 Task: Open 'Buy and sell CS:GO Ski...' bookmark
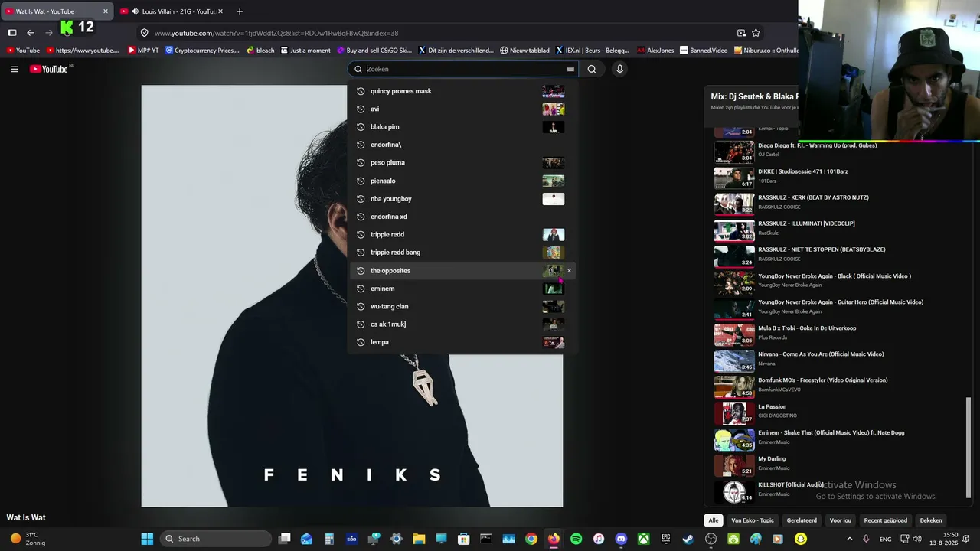coord(374,51)
